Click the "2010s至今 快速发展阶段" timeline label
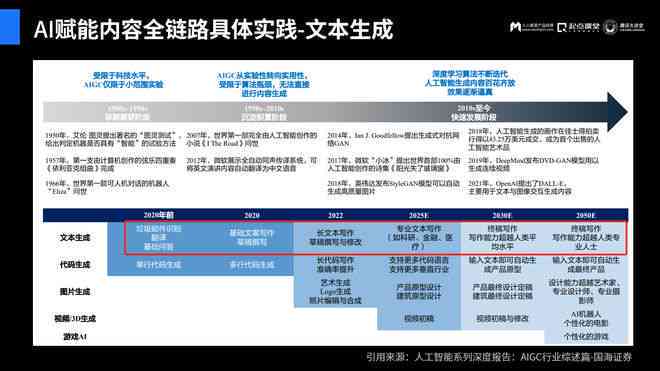This screenshot has height=371, width=660. [x=474, y=112]
